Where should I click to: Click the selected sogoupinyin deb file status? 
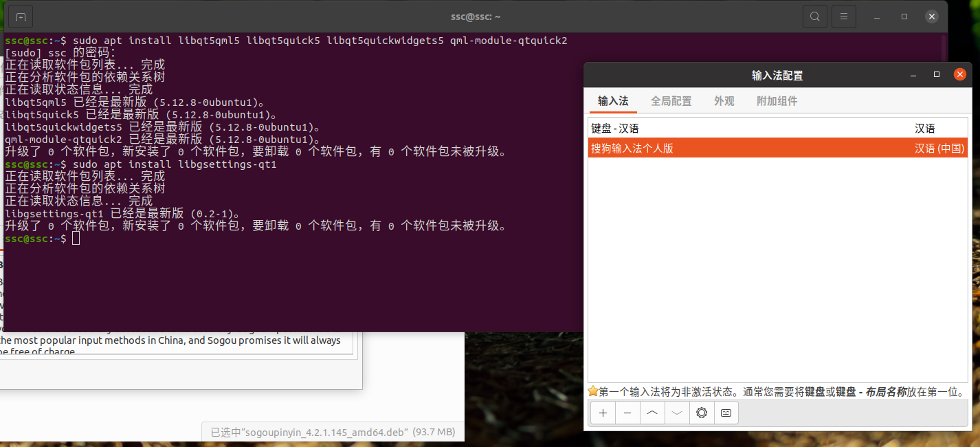click(x=333, y=432)
